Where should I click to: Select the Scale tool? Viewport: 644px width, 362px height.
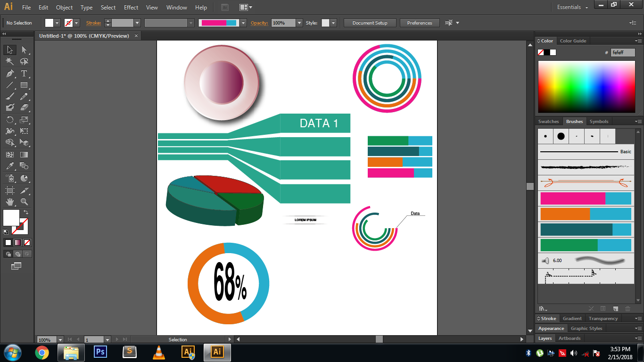pyautogui.click(x=24, y=120)
